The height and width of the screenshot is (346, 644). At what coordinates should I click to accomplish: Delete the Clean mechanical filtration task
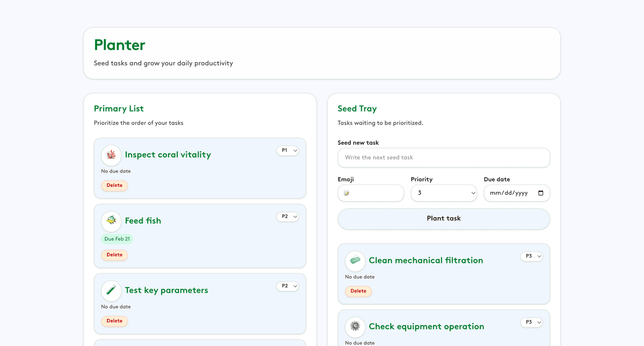pos(358,291)
